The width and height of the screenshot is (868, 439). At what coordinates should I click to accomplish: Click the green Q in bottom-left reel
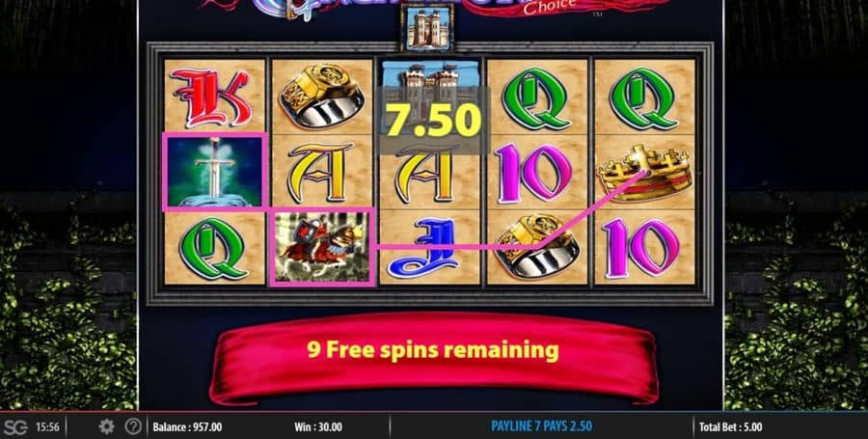pyautogui.click(x=214, y=248)
